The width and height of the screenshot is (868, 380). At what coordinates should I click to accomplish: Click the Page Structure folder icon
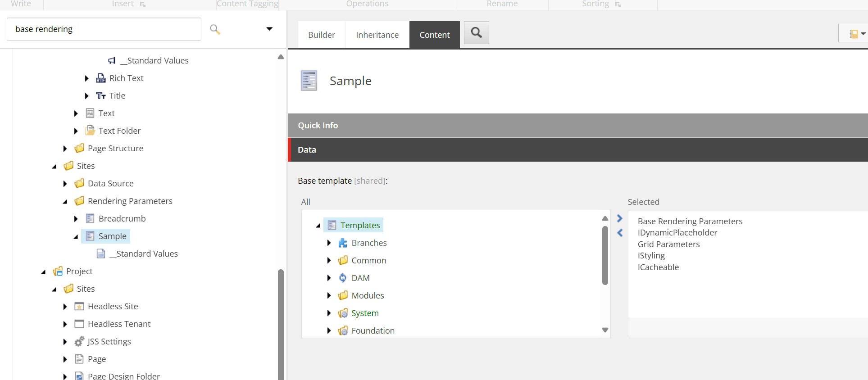[x=79, y=148]
